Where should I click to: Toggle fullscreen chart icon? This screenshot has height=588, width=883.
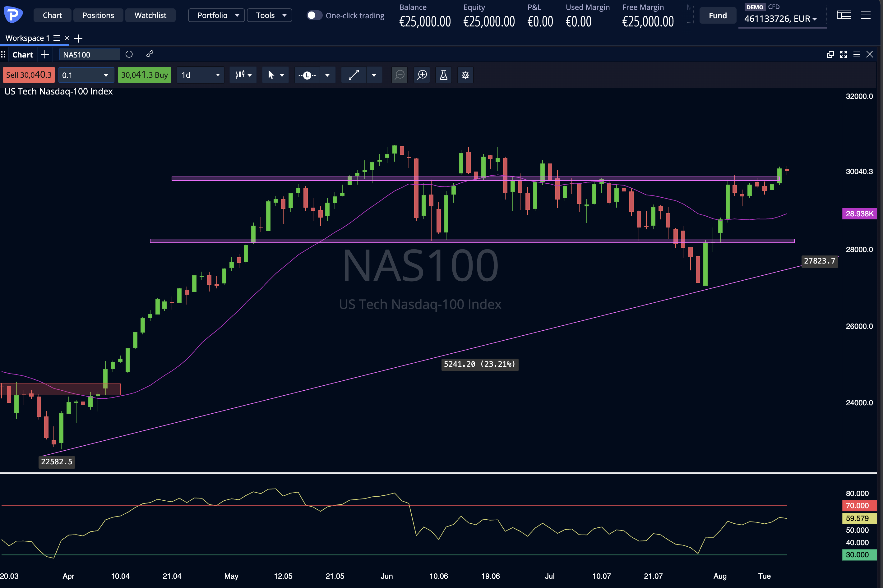click(x=843, y=54)
